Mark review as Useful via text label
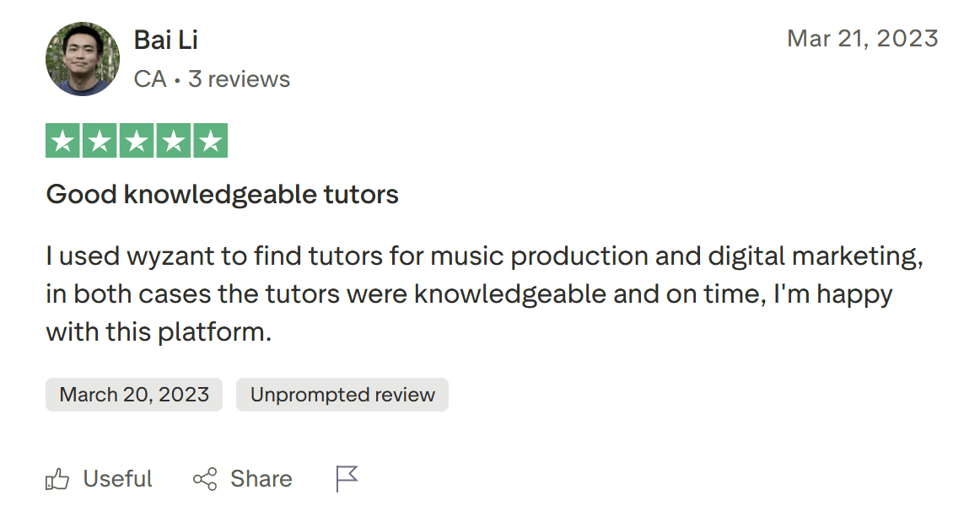This screenshot has width=980, height=522. click(117, 479)
